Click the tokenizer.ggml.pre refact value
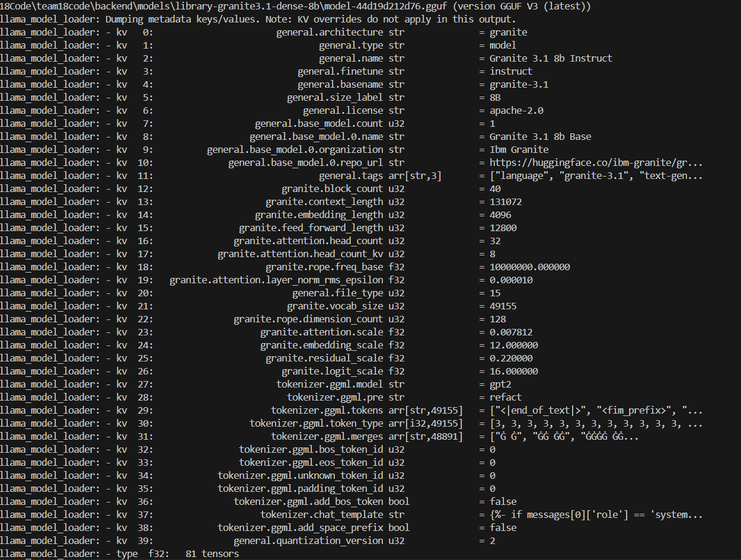Viewport: 741px width, 560px height. point(506,397)
